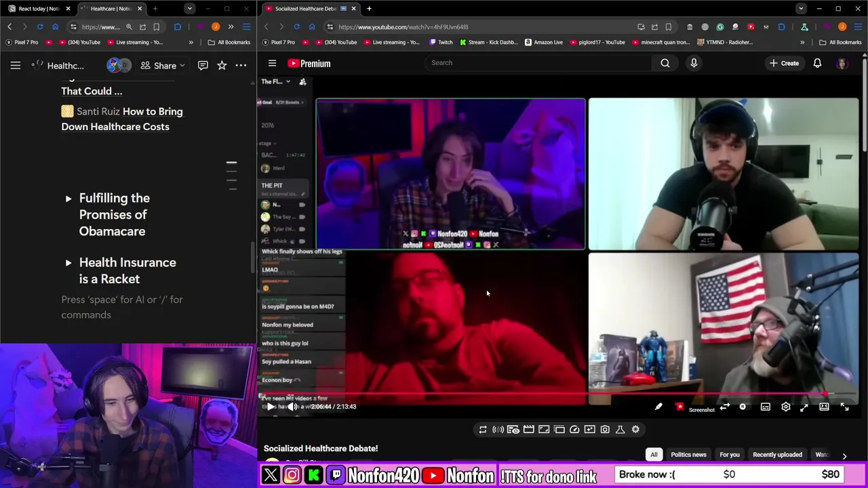The height and width of the screenshot is (488, 868).
Task: Open YouTube account avatar menu
Action: pyautogui.click(x=842, y=63)
